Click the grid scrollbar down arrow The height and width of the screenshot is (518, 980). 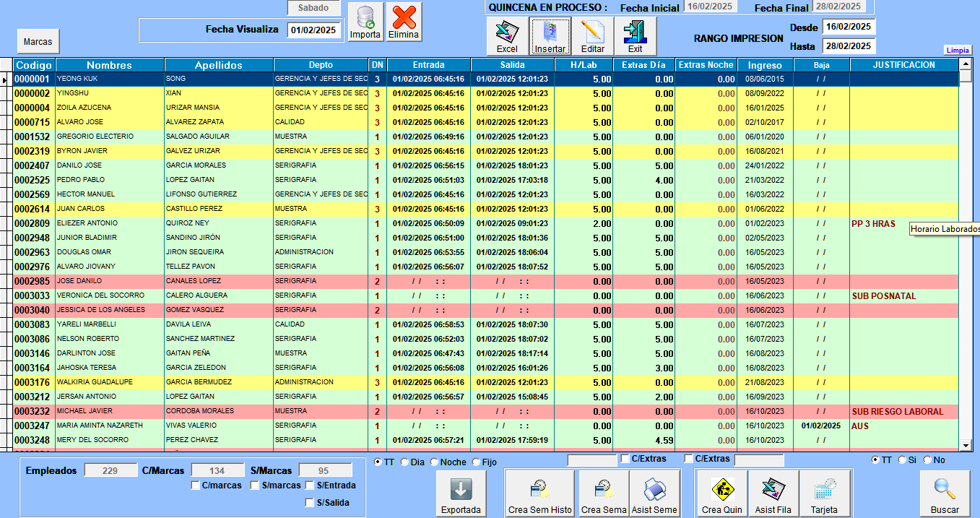(x=966, y=446)
